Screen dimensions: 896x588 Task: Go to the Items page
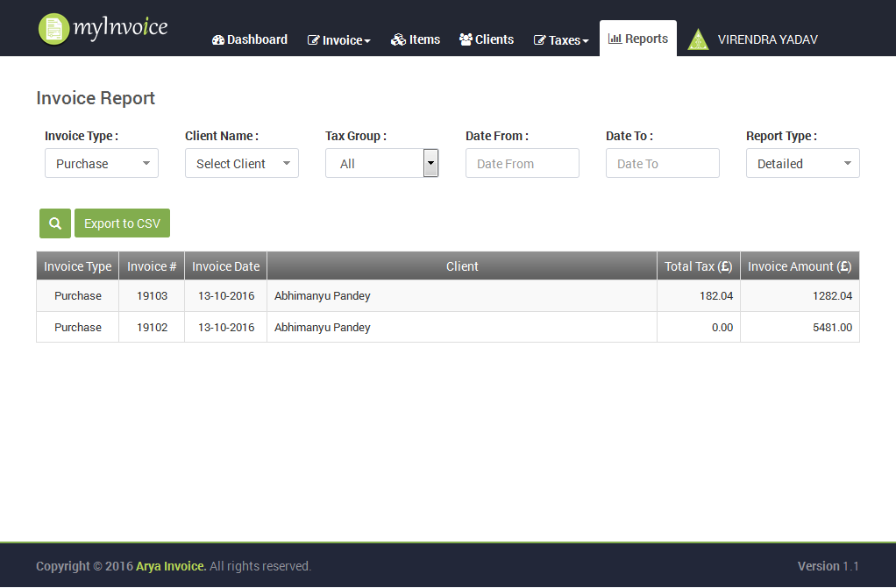[x=416, y=39]
